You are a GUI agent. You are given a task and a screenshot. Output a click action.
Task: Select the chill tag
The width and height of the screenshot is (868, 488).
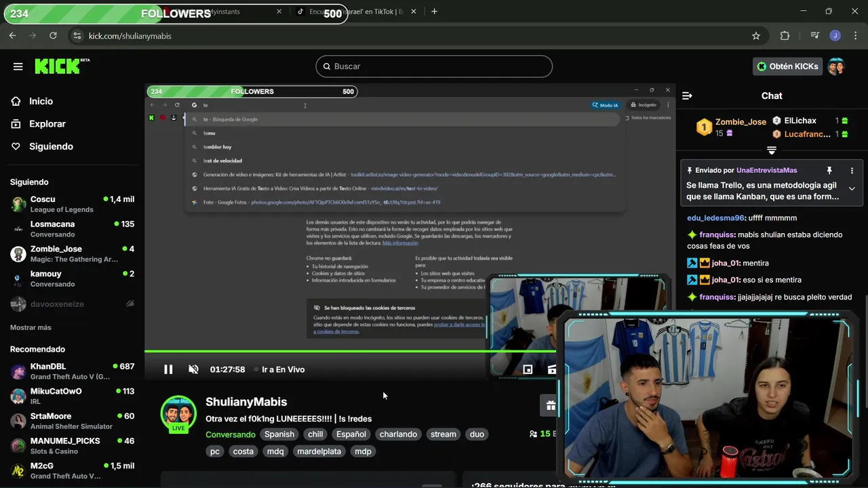(315, 434)
